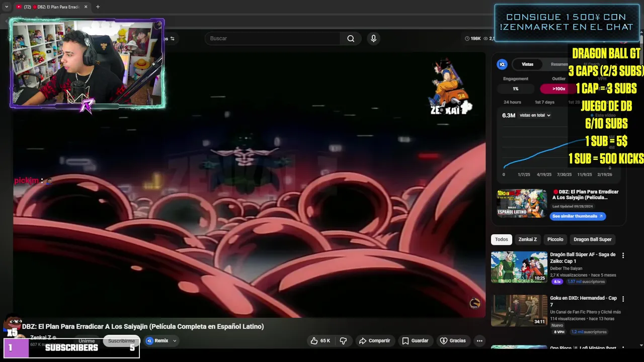Open a new browser tab
This screenshot has height=362, width=644.
pyautogui.click(x=98, y=7)
